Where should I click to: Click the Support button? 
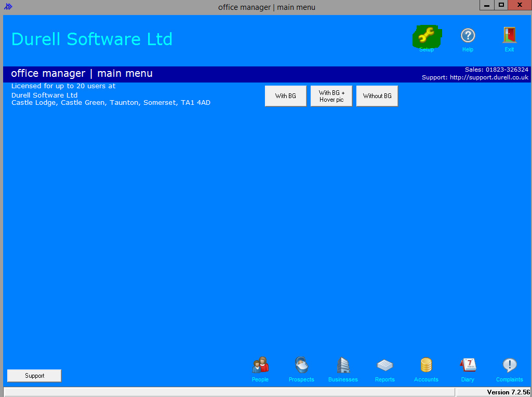[34, 376]
